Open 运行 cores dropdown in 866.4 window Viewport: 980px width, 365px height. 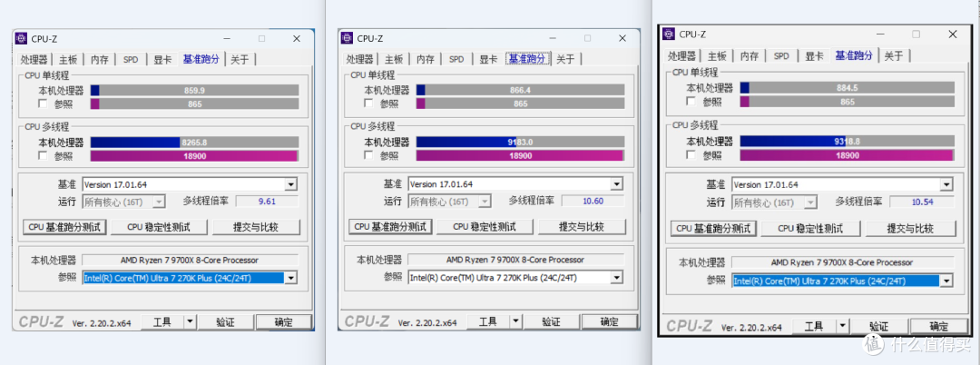coord(485,201)
